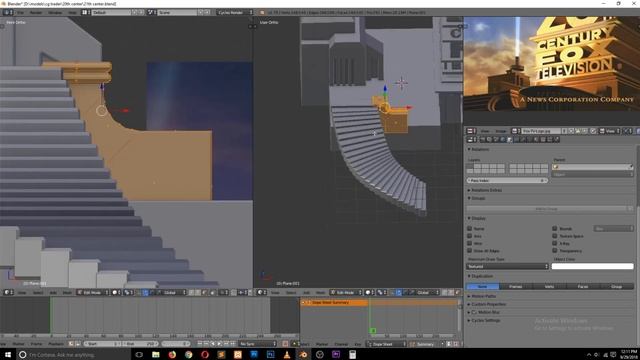Image resolution: width=640 pixels, height=360 pixels.
Task: Open the No Sync timeline dropdown
Action: coord(258,344)
